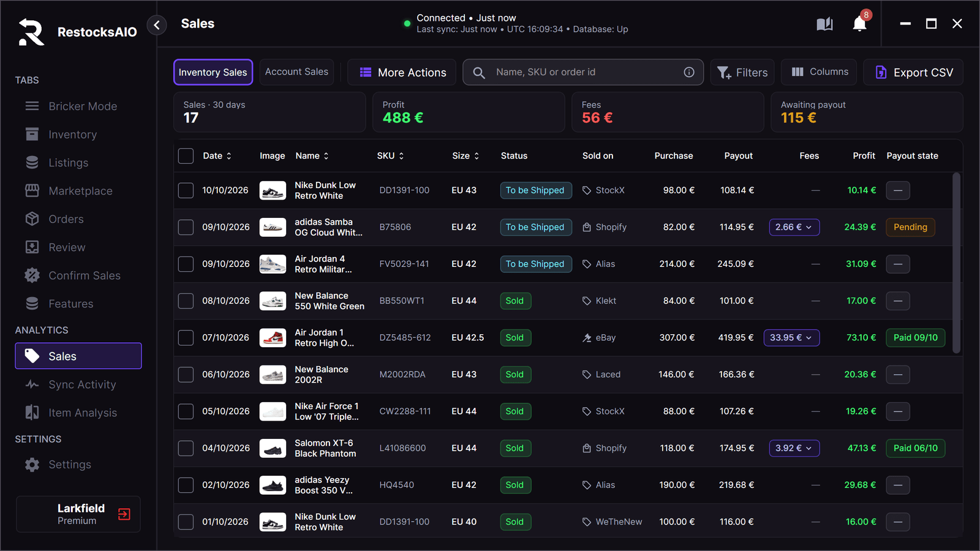
Task: Click the payout dash button for Klekt row
Action: (898, 301)
